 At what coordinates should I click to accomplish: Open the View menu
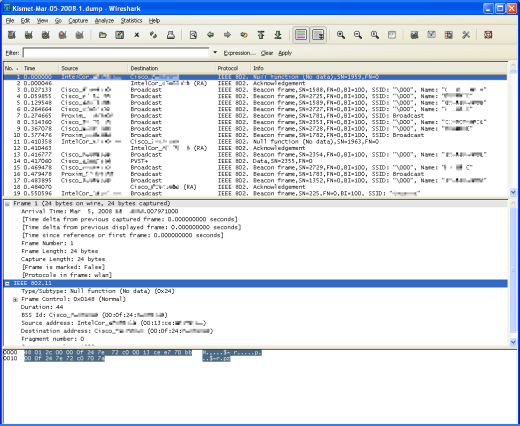click(x=42, y=21)
